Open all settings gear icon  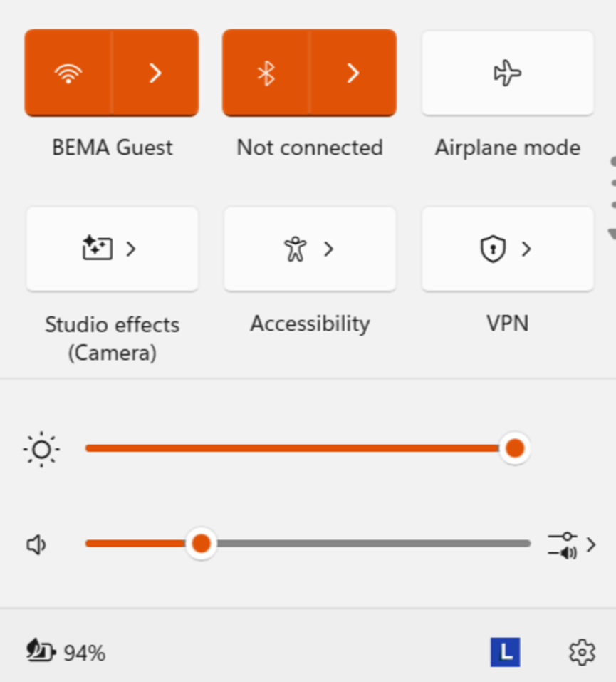pos(582,652)
